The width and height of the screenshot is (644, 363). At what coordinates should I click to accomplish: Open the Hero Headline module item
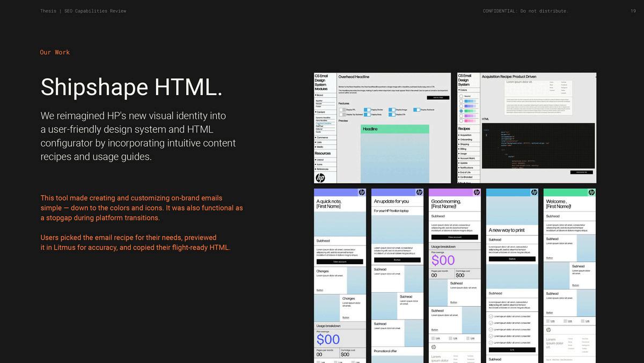pyautogui.click(x=323, y=120)
